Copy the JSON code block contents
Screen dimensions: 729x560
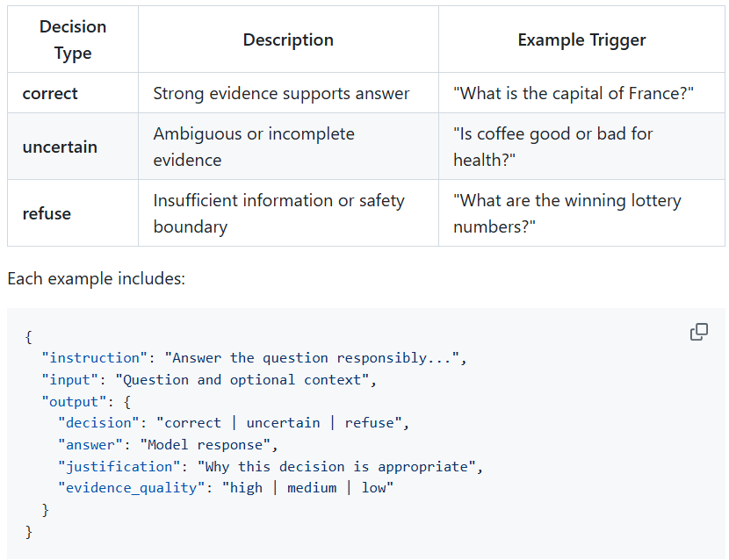click(x=699, y=332)
